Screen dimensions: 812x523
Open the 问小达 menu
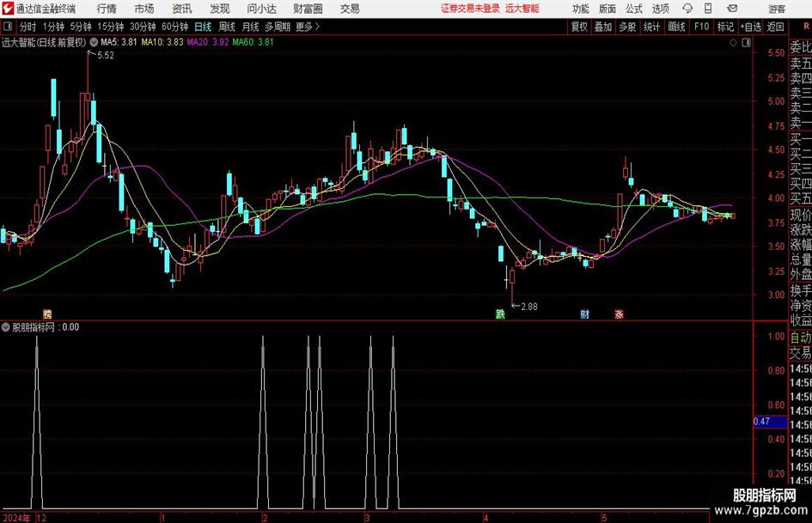point(261,9)
